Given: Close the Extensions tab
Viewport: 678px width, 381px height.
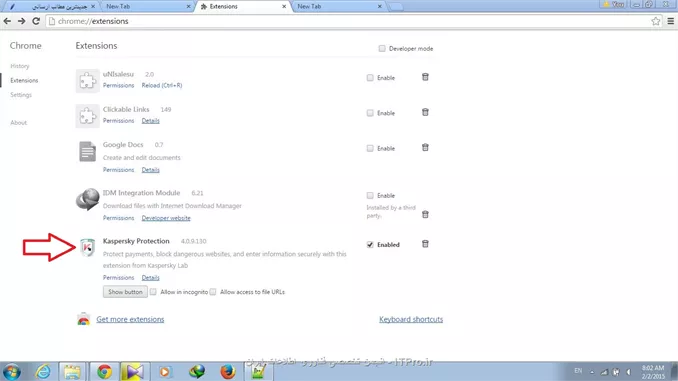Looking at the screenshot, I should [x=284, y=6].
